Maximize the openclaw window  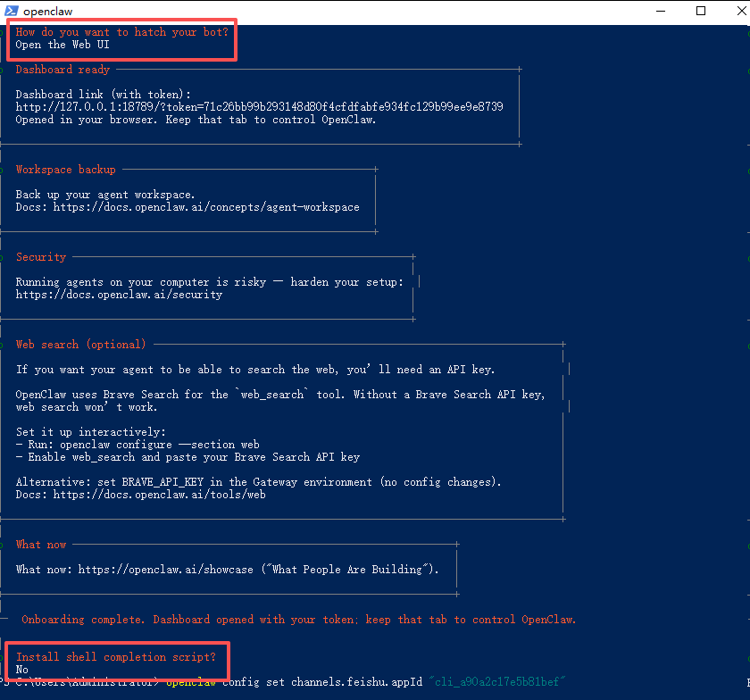click(701, 11)
